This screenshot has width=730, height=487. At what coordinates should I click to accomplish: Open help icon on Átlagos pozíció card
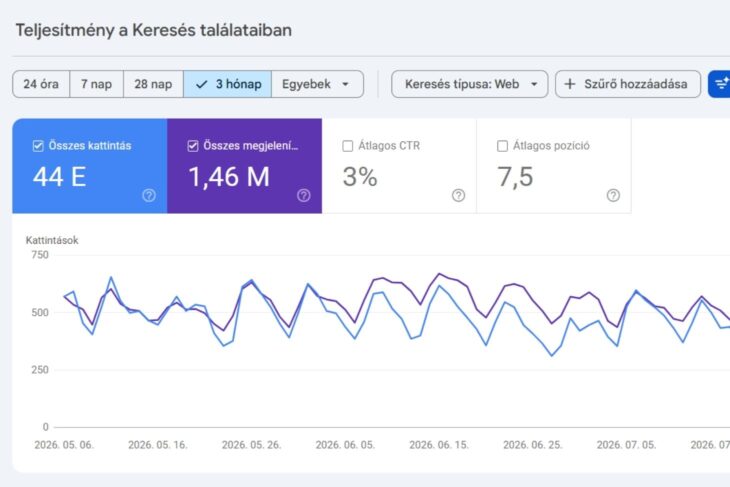point(613,195)
